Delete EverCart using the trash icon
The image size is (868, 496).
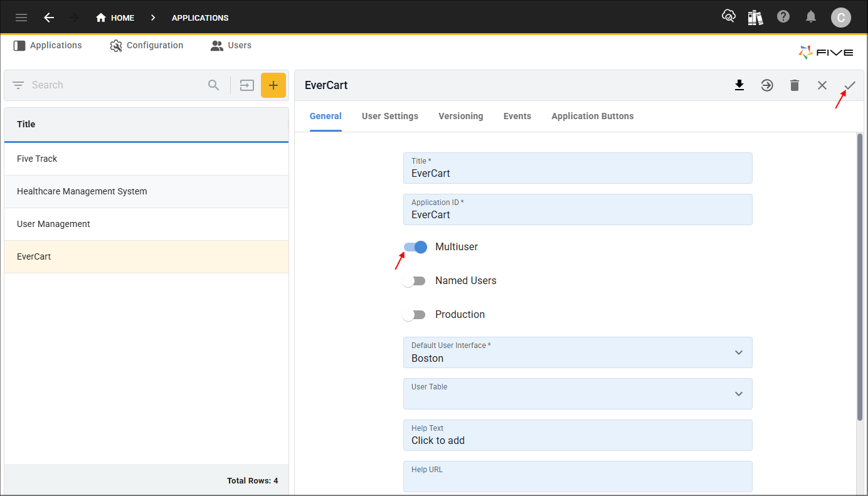click(x=795, y=85)
